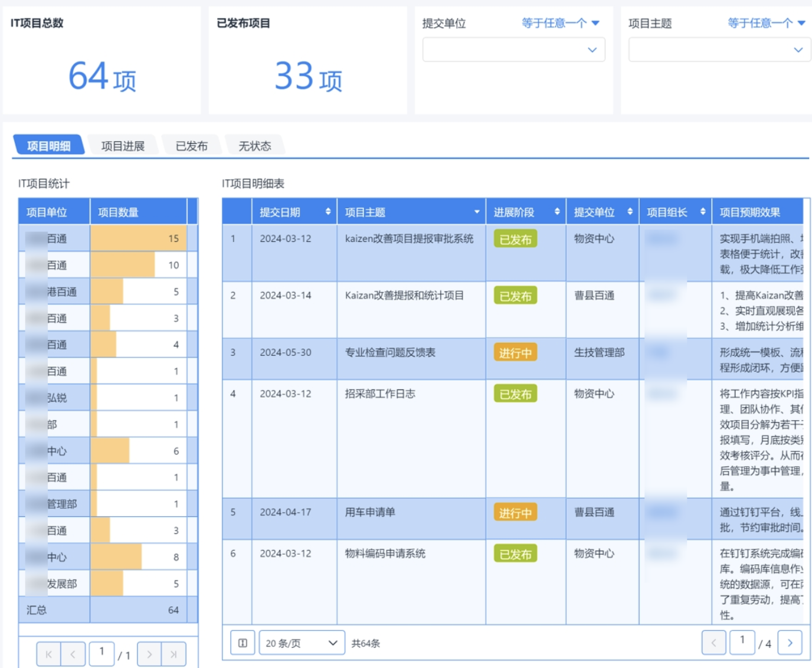Sort by 进展阶段 column sort icon
812x668 pixels.
[556, 212]
